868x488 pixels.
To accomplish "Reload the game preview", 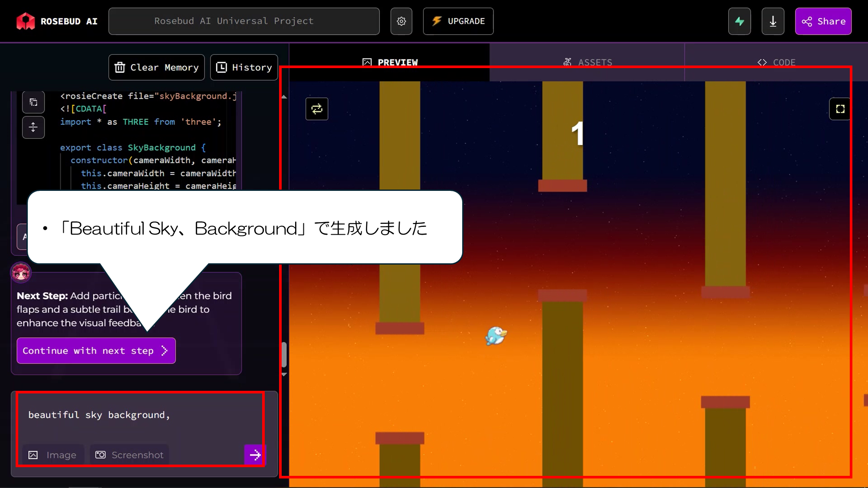I will (x=317, y=109).
